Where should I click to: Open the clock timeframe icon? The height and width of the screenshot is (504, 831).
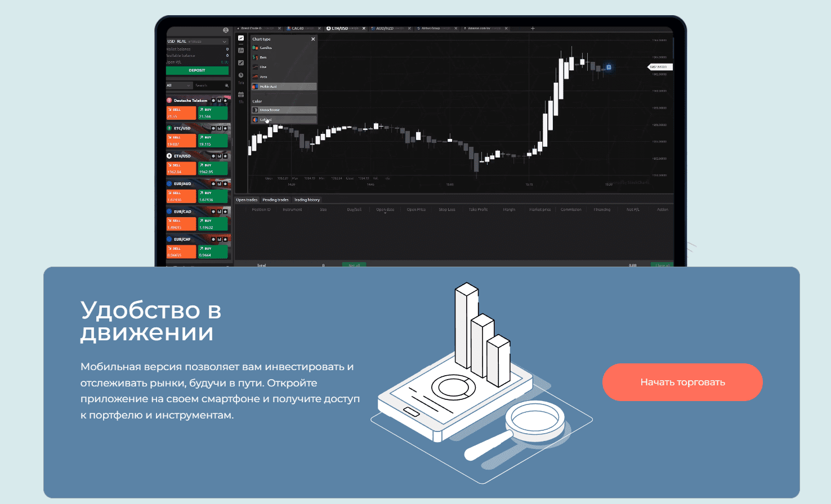tap(241, 75)
